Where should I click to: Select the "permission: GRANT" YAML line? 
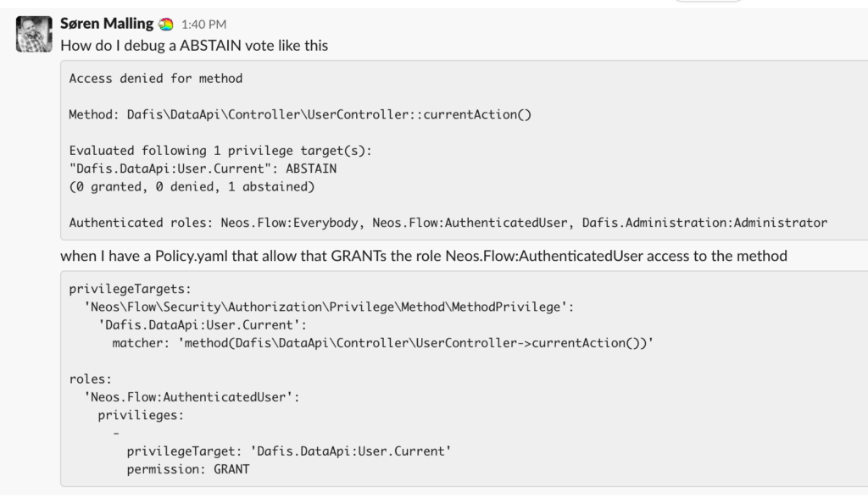(188, 469)
